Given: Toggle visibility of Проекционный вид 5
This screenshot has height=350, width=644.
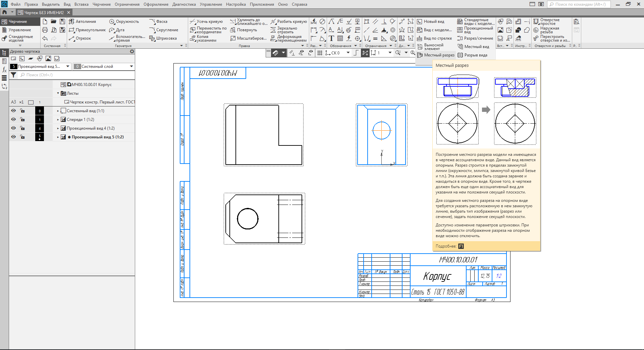Looking at the screenshot, I should 13,137.
